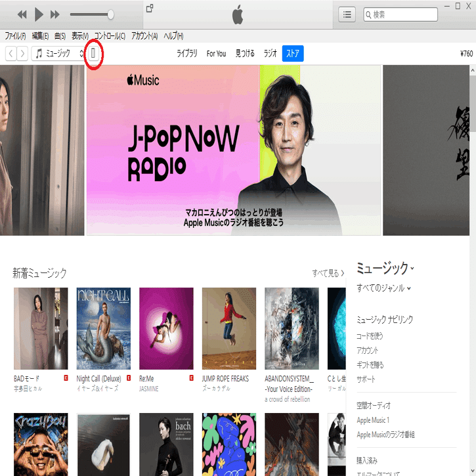Click the rewind previous track button
This screenshot has height=476, width=476.
pos(22,14)
